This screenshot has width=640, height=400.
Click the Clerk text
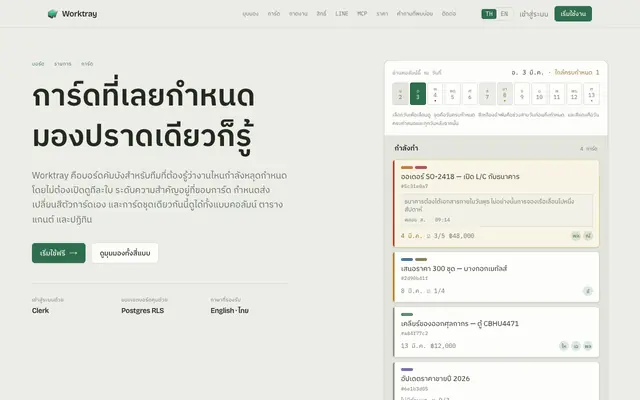(x=40, y=311)
